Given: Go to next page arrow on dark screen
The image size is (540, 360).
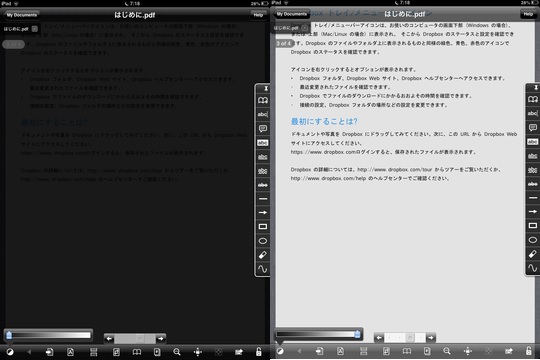Looking at the screenshot, I should click(x=160, y=339).
